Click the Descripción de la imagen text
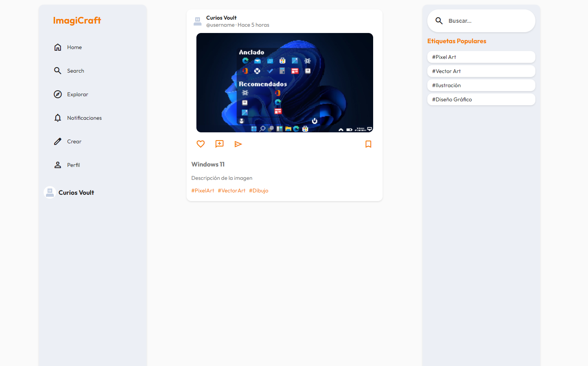The image size is (588, 366). point(222,178)
